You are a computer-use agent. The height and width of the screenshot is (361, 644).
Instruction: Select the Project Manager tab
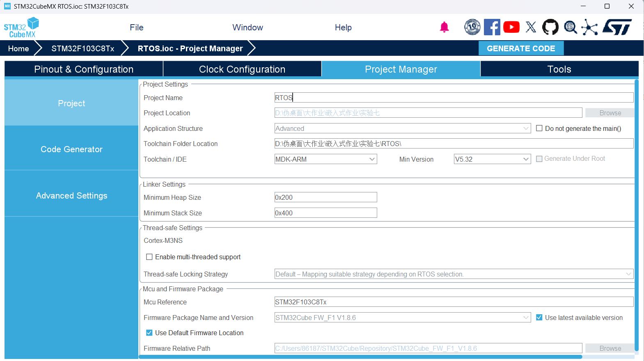click(x=401, y=69)
